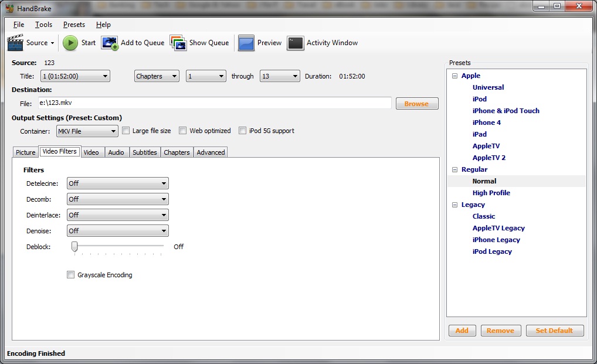Open the Container format dropdown
Image resolution: width=597 pixels, height=364 pixels.
point(87,131)
